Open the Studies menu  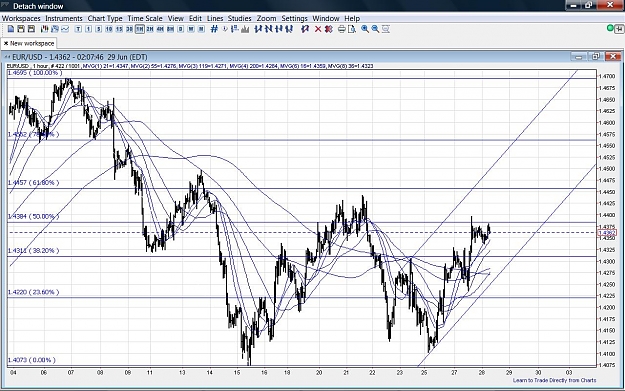(240, 18)
